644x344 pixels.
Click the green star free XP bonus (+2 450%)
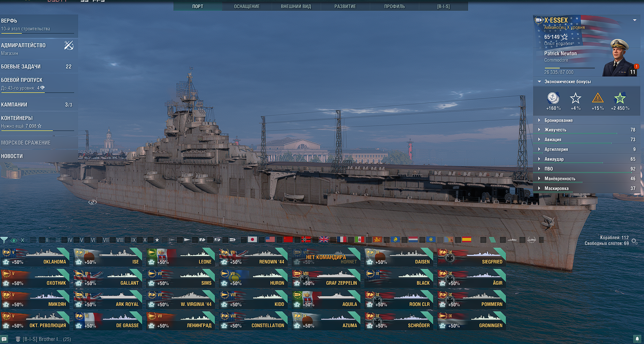(x=620, y=98)
